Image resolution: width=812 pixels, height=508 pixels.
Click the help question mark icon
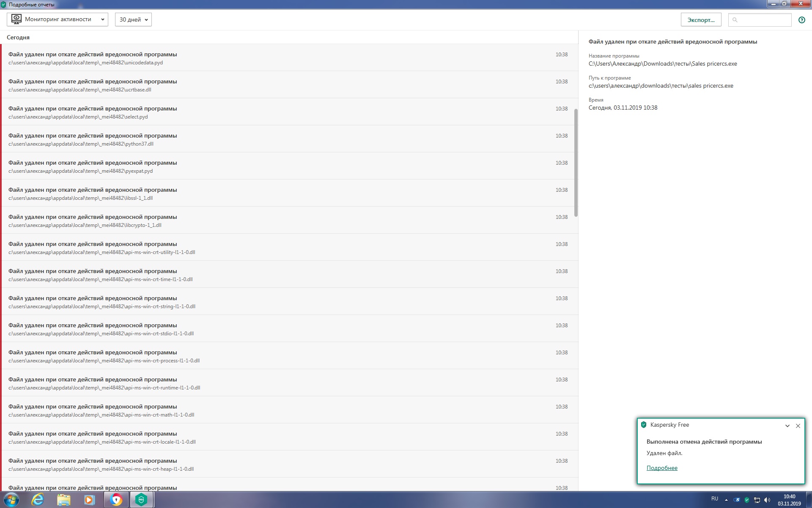(801, 20)
